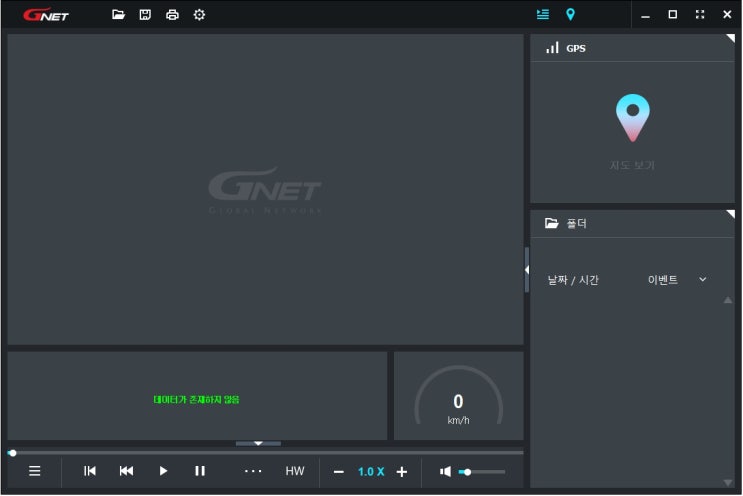Image resolution: width=743 pixels, height=496 pixels.
Task: Click the GNET logo in title bar
Action: click(x=46, y=15)
